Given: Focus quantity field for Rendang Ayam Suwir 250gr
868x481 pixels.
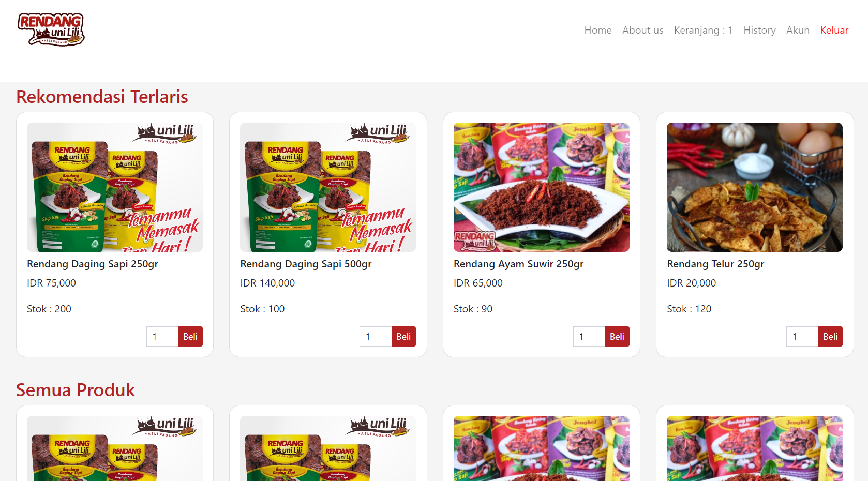Looking at the screenshot, I should click(x=589, y=336).
